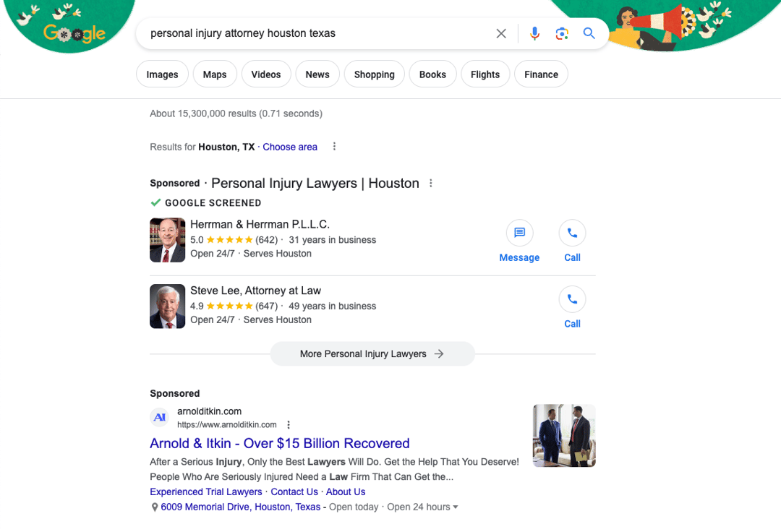The height and width of the screenshot is (532, 781).
Task: Open Arnold & Itkin ad headline
Action: 279,443
